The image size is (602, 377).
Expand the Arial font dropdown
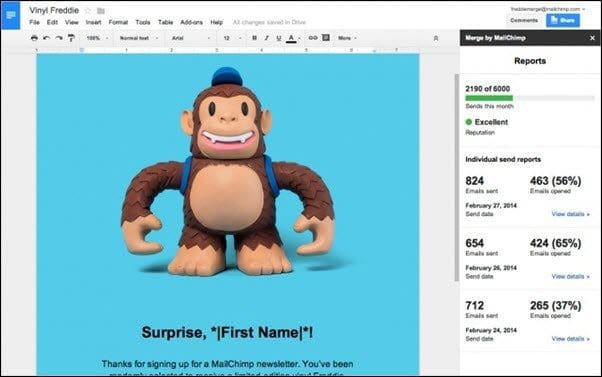(191, 38)
